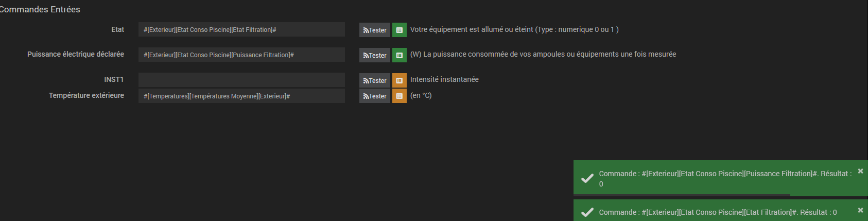Viewport: 868px width, 221px height.
Task: Focus the Etat command input field
Action: (241, 29)
